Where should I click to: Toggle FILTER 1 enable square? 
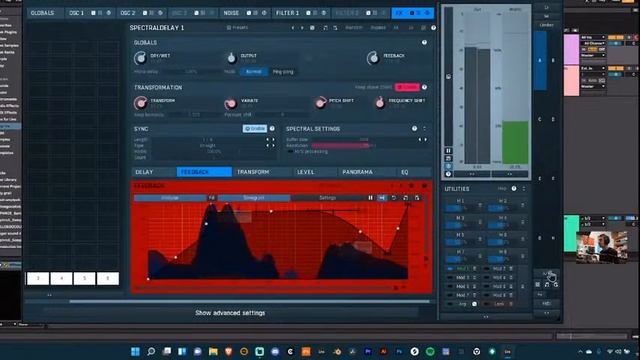coord(309,13)
